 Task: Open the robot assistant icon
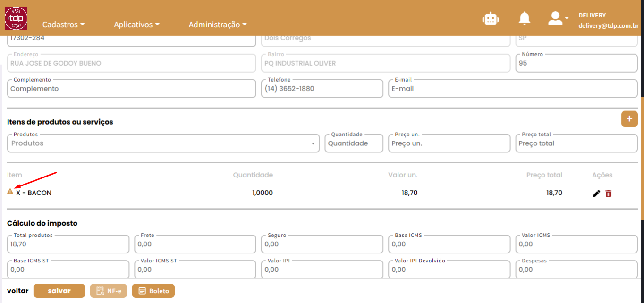pyautogui.click(x=491, y=18)
